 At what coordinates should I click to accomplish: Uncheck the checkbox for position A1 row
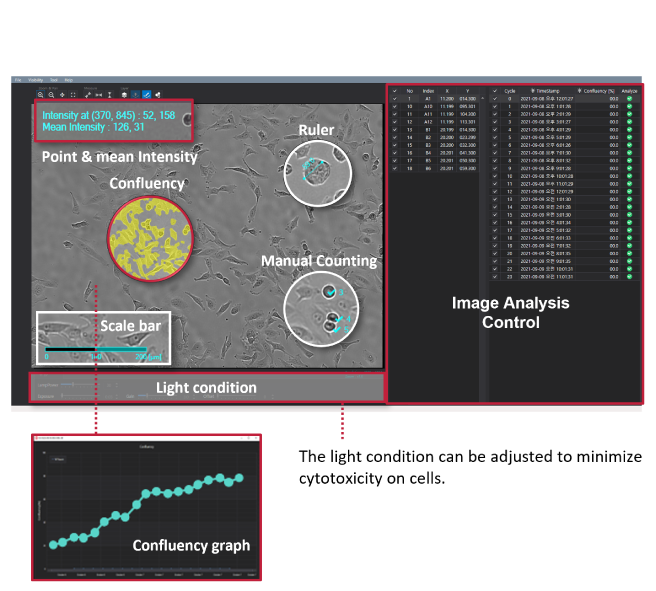pyautogui.click(x=395, y=100)
